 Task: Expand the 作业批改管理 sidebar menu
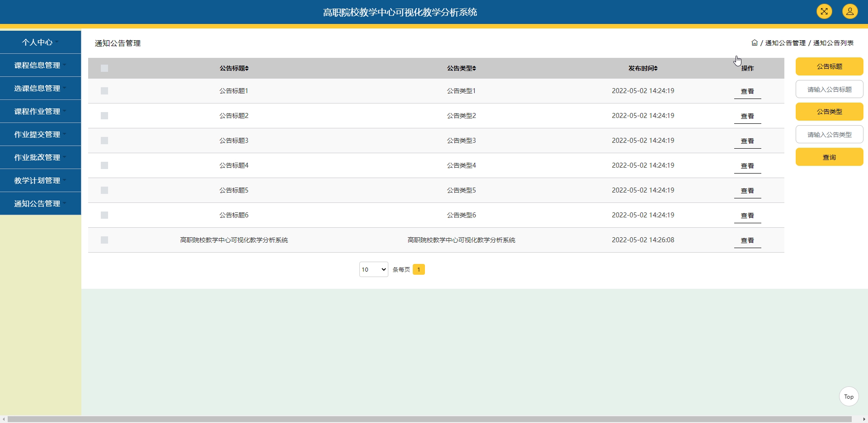(x=40, y=157)
